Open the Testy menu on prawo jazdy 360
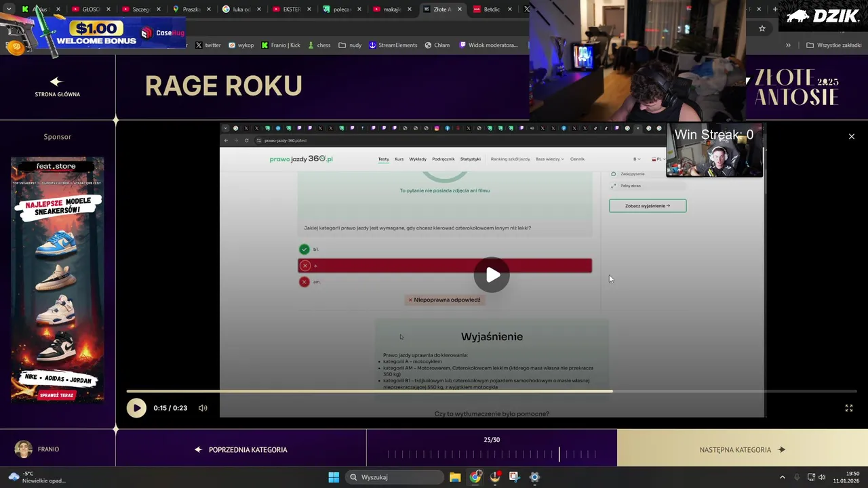This screenshot has width=868, height=488. click(x=384, y=159)
